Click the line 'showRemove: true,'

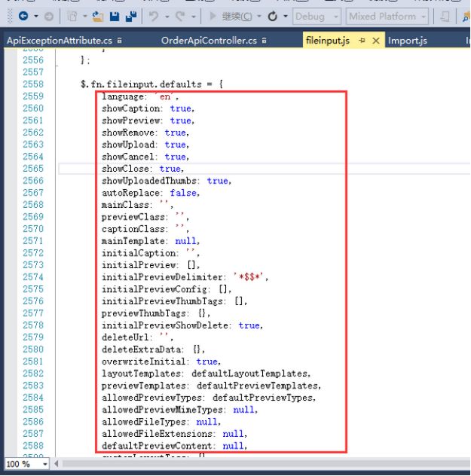pos(145,133)
